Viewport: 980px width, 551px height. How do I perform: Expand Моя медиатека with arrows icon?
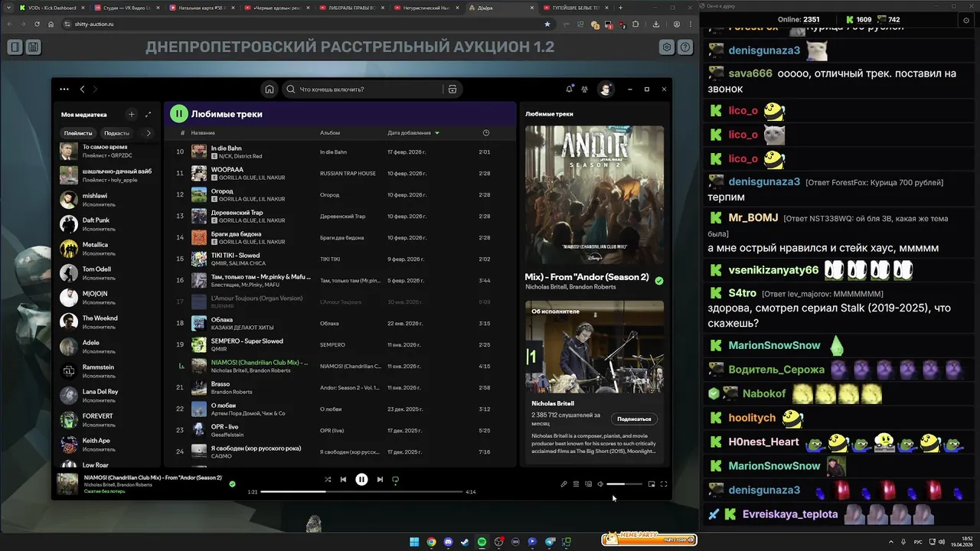pos(148,114)
